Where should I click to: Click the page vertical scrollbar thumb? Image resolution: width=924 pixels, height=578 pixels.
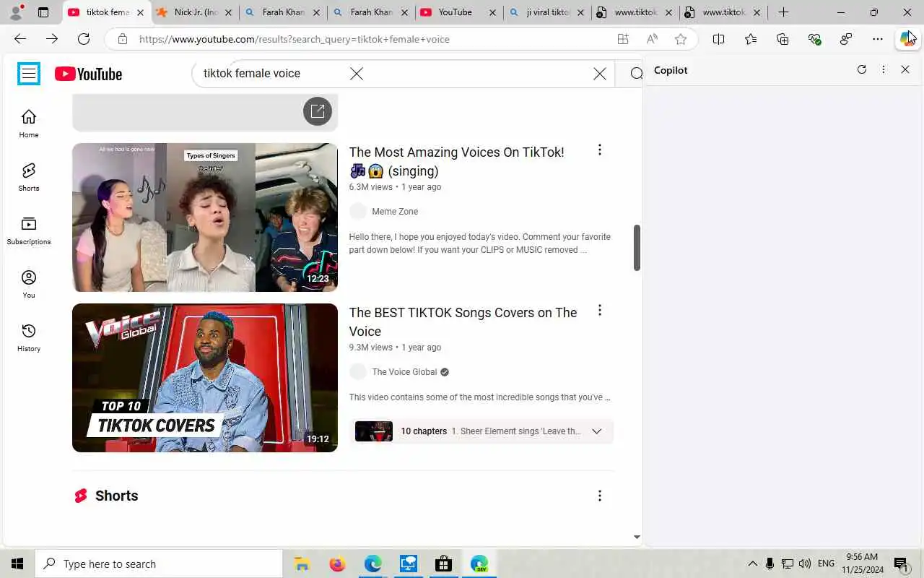point(637,248)
